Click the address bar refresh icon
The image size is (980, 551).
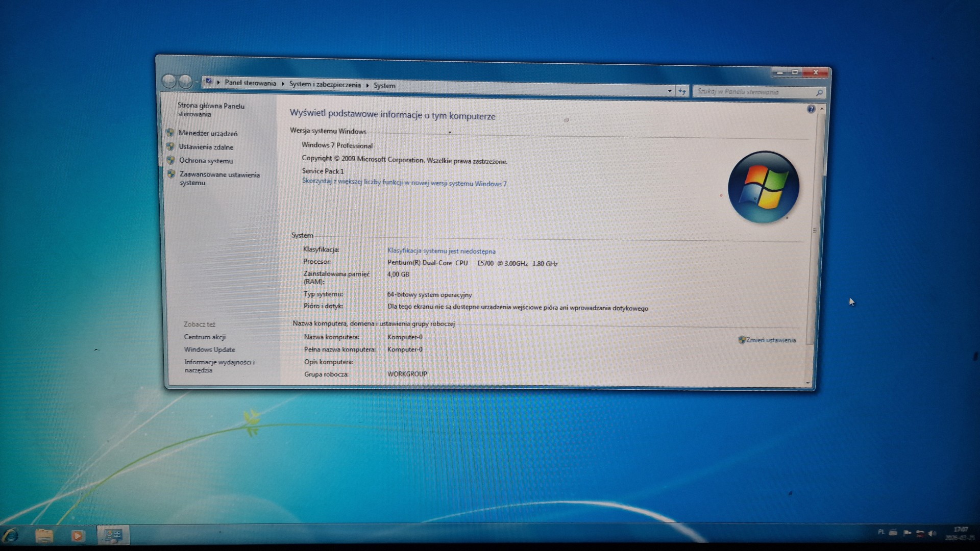pyautogui.click(x=682, y=91)
